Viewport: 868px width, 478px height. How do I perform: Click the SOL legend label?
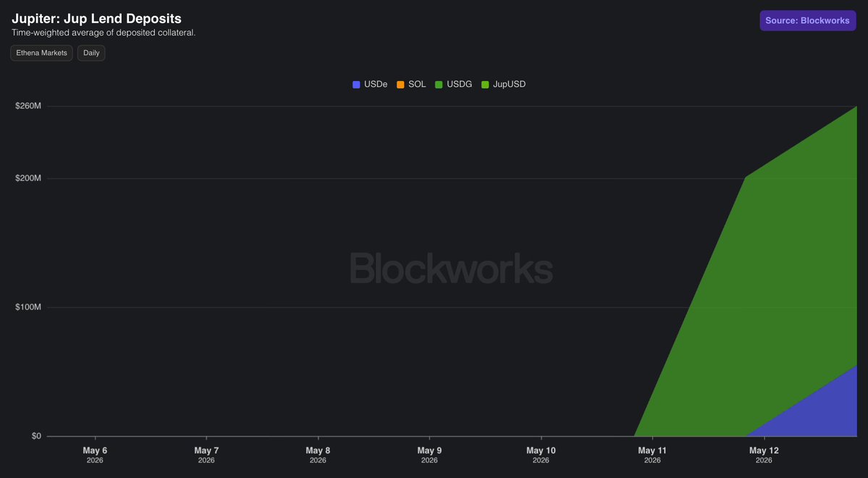[418, 84]
